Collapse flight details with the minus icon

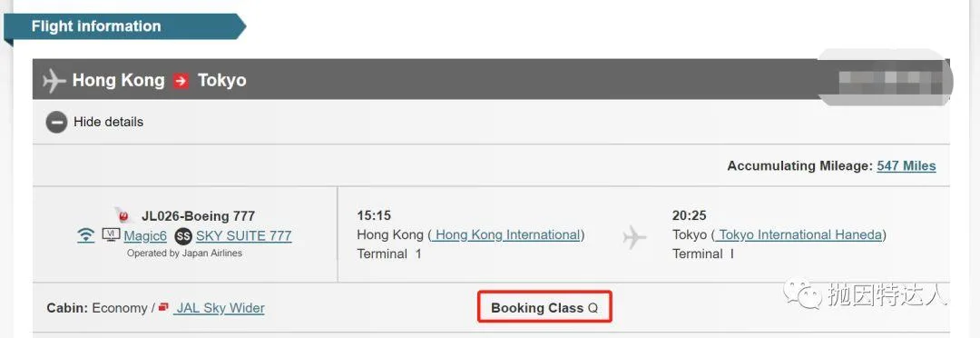click(x=56, y=122)
